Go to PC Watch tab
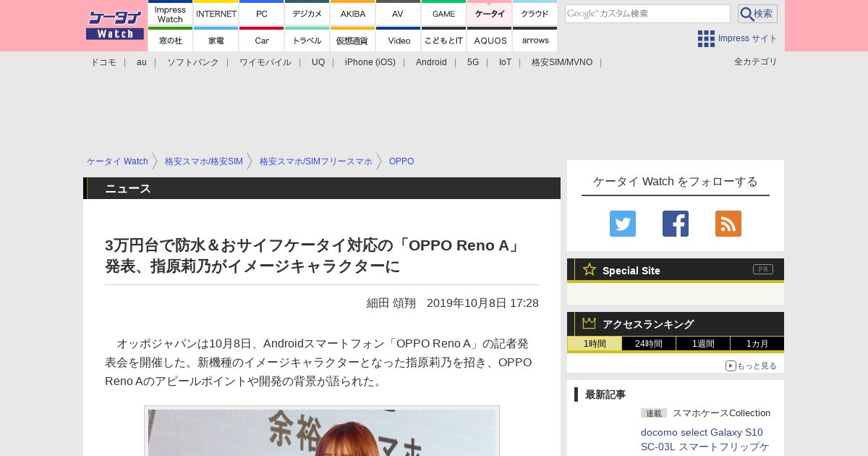The width and height of the screenshot is (868, 456). pyautogui.click(x=262, y=14)
